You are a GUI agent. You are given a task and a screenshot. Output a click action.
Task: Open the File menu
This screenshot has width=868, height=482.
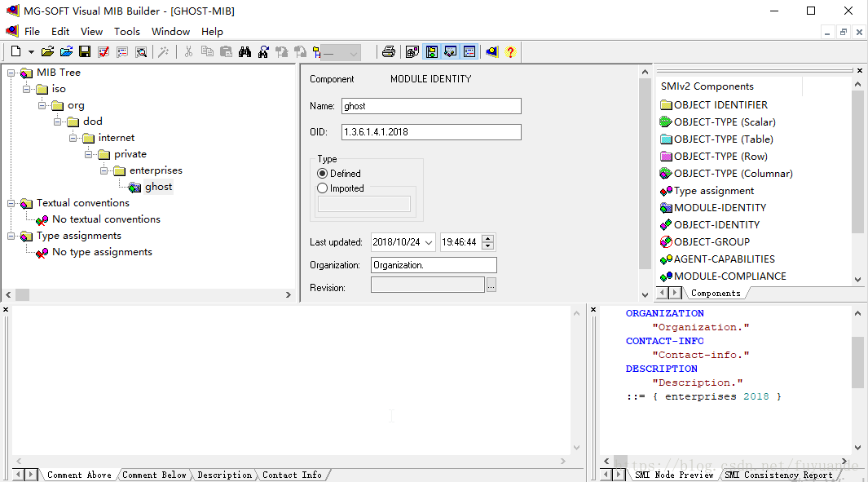[32, 32]
